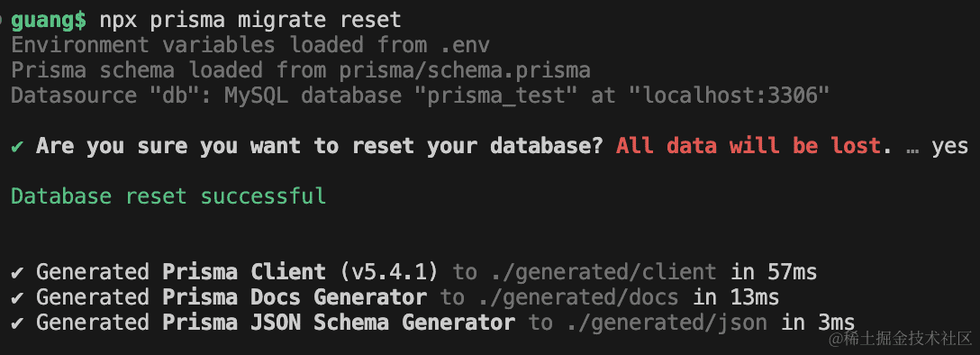Screen dimensions: 980x355
Task: Click checkmark beside Prisma Docs Generator line
Action: click(17, 296)
